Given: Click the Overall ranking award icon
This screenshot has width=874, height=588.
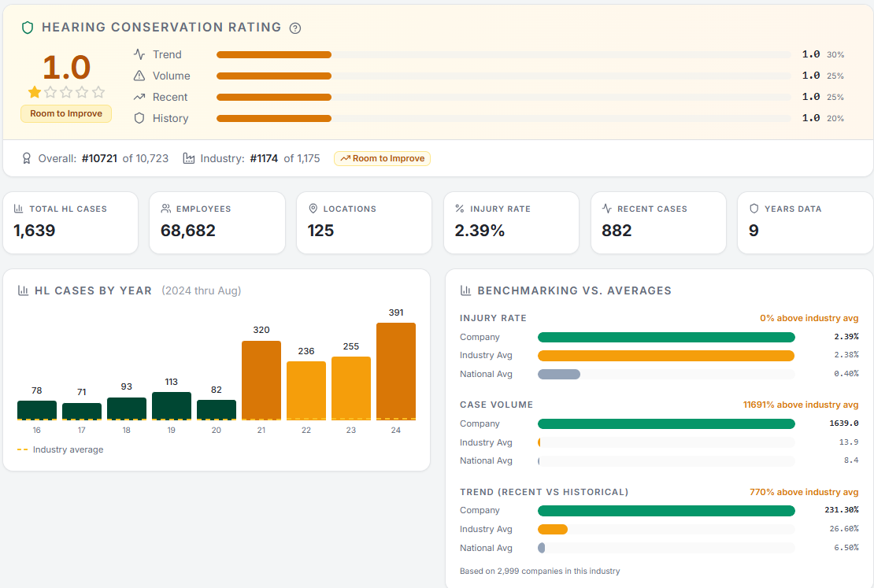Looking at the screenshot, I should pyautogui.click(x=27, y=158).
